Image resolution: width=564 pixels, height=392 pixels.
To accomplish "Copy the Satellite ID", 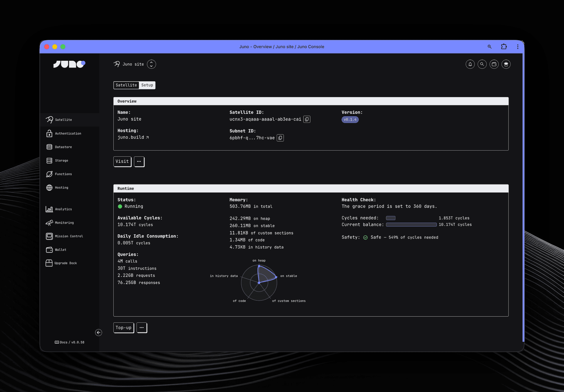I will coord(307,119).
